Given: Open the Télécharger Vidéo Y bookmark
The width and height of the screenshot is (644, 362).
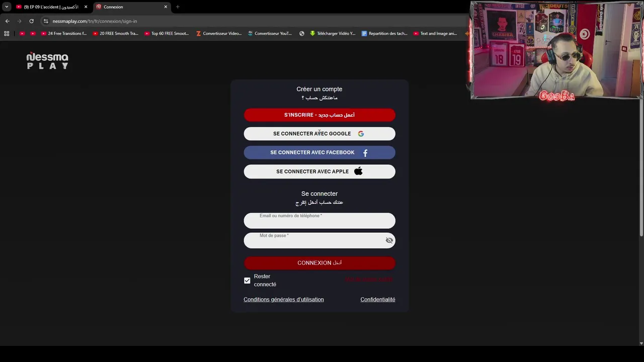Looking at the screenshot, I should click(x=333, y=34).
